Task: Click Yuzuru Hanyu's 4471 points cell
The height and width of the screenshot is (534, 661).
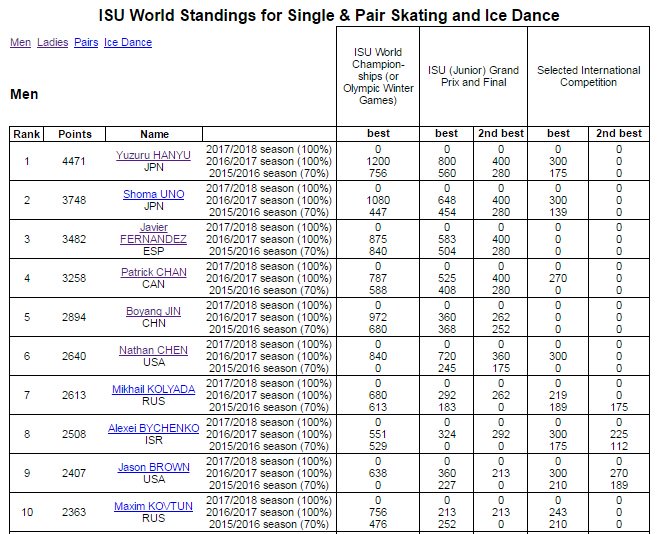Action: [x=75, y=161]
